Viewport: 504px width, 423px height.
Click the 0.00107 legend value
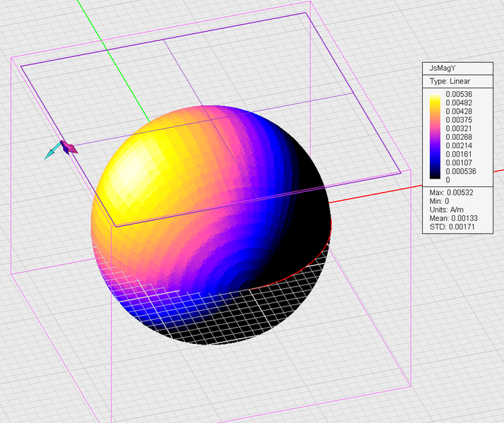coord(458,162)
